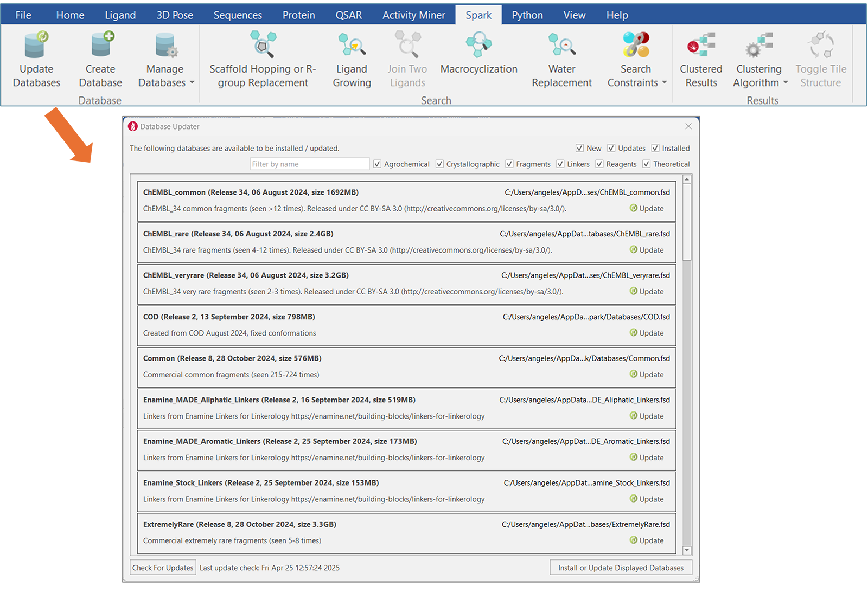The image size is (868, 592).
Task: Click the Update label for ChEMBL_common
Action: [x=652, y=208]
